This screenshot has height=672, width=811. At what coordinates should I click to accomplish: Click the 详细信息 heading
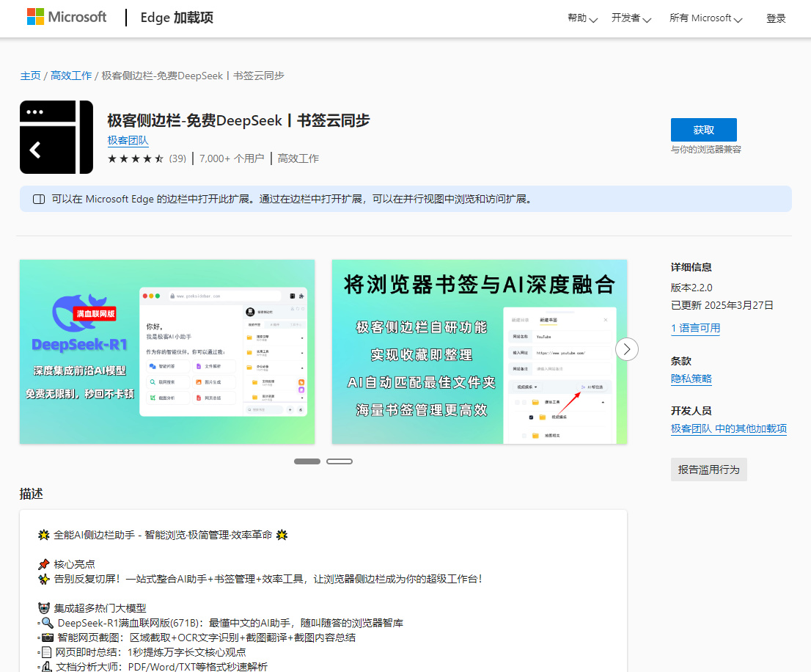pyautogui.click(x=691, y=268)
